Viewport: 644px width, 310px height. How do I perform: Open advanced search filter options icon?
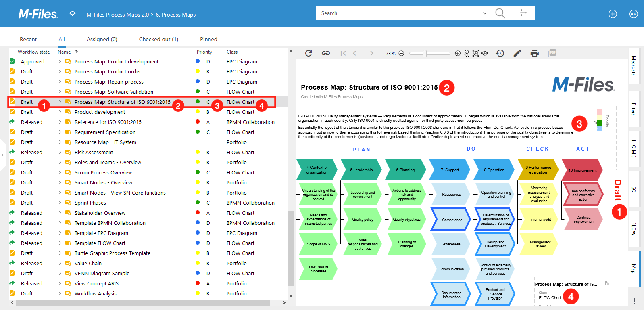tap(524, 13)
